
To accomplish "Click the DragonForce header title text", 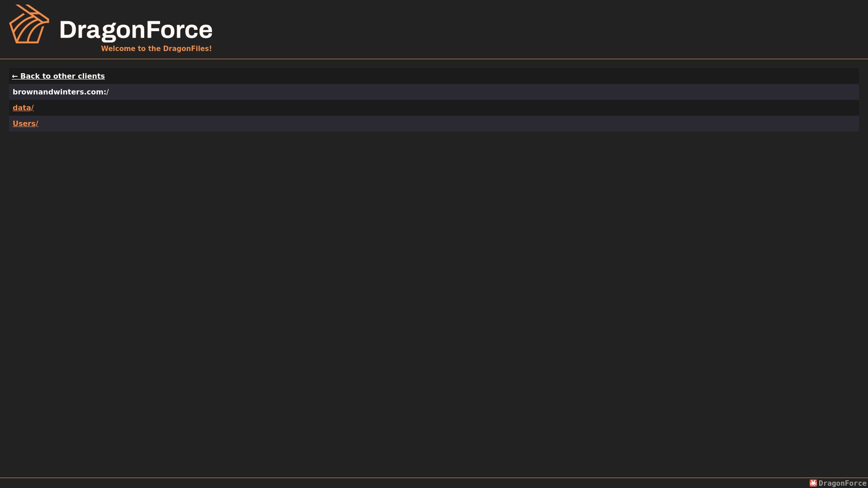I will [x=136, y=30].
